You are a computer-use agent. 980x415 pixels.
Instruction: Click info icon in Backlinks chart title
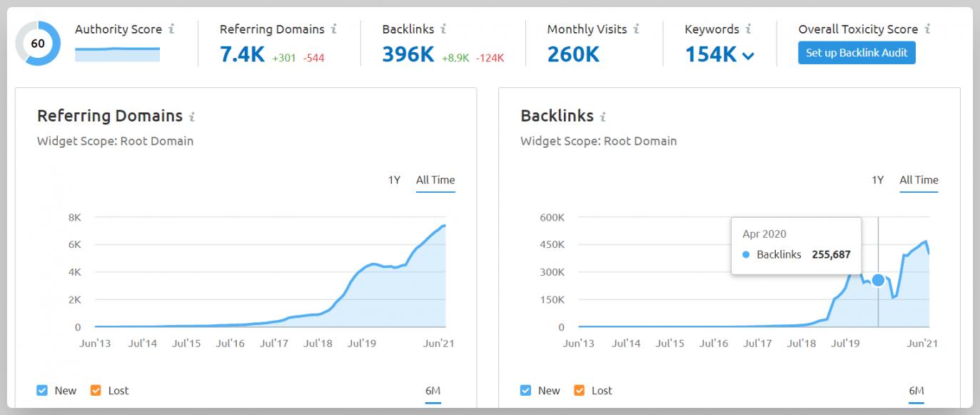coord(603,116)
